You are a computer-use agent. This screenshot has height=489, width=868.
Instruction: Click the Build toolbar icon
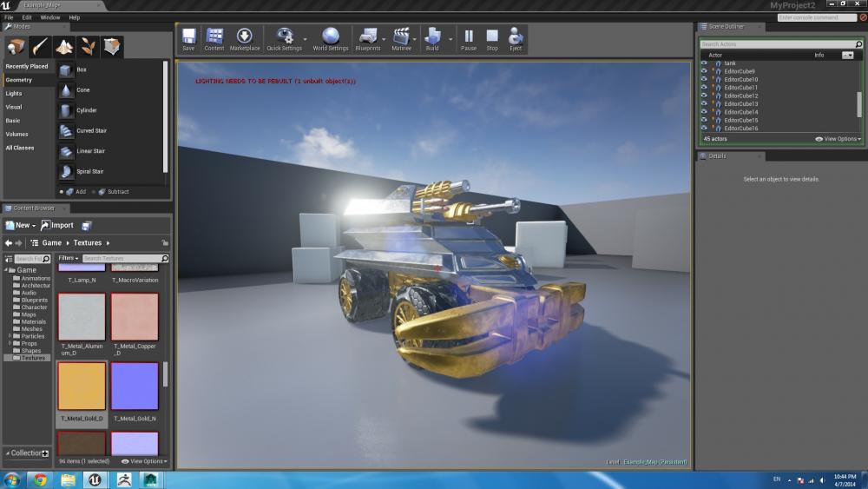(x=432, y=39)
